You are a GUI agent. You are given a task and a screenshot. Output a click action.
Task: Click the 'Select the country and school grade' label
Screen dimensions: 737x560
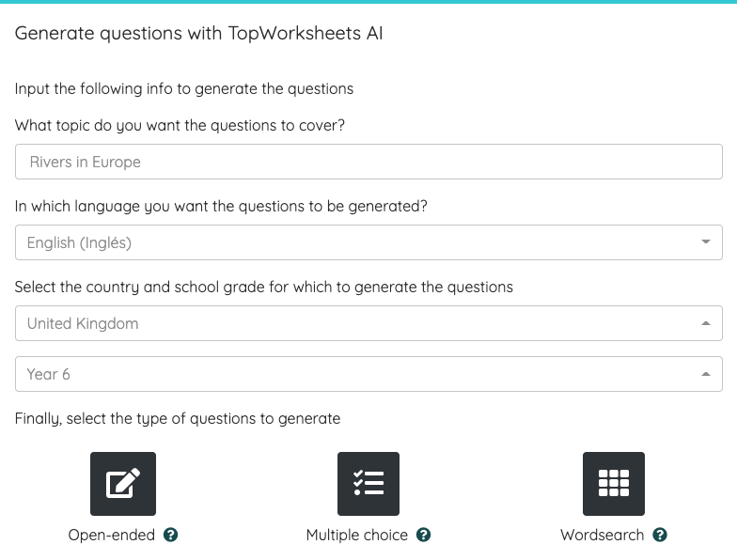point(263,288)
